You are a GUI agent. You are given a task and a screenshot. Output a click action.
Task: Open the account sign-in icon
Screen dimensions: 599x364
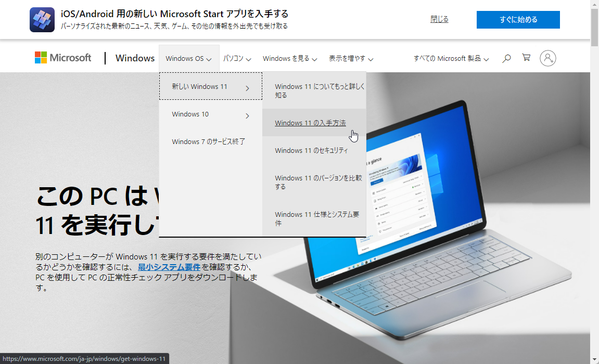coord(547,58)
